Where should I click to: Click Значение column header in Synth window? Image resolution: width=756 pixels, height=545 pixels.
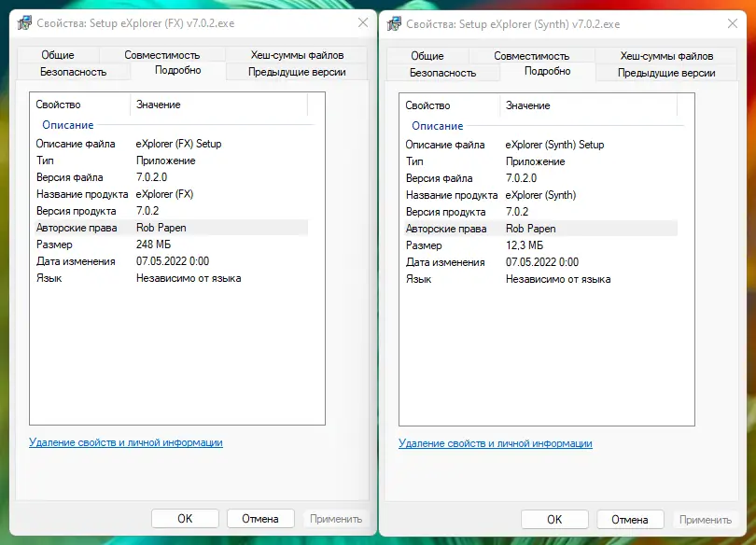pos(588,105)
